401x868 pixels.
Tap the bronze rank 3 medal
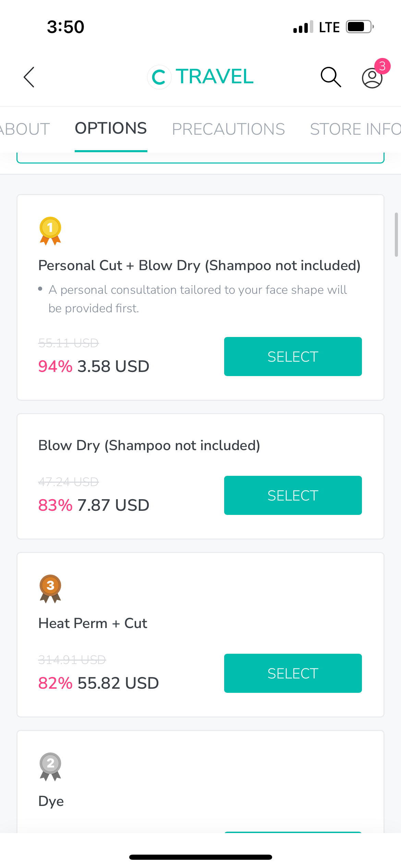point(50,588)
